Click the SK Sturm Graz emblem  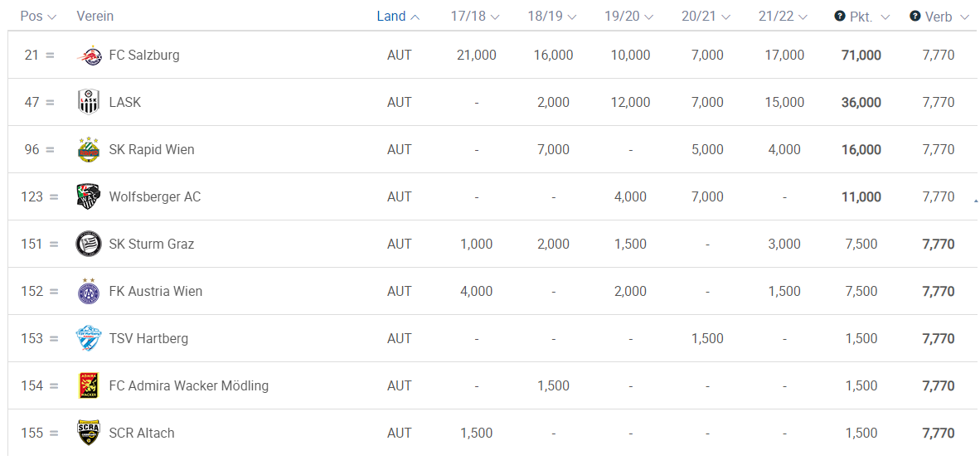coord(88,244)
